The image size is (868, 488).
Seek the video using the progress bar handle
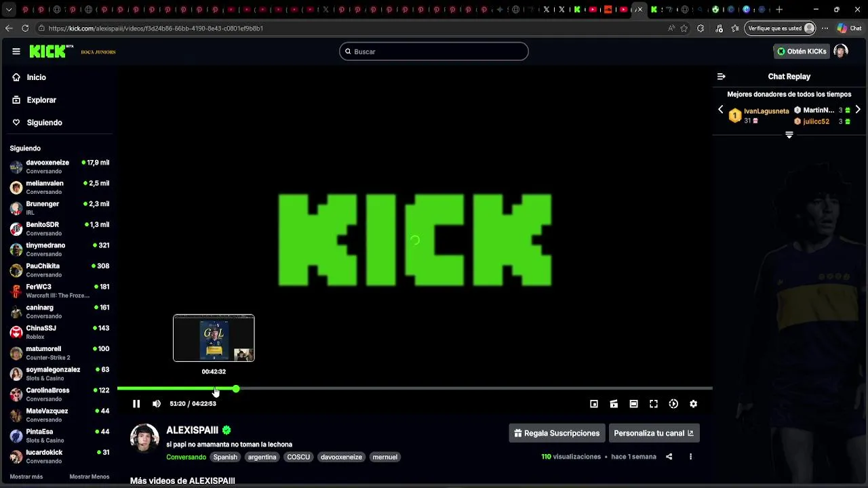pos(235,389)
